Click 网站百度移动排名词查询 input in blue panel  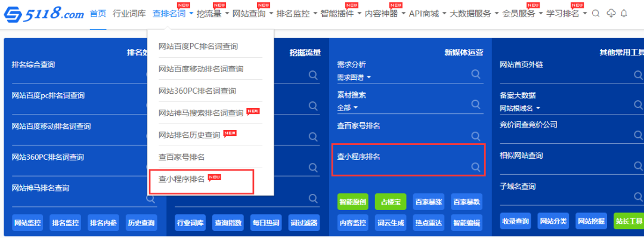click(80, 137)
